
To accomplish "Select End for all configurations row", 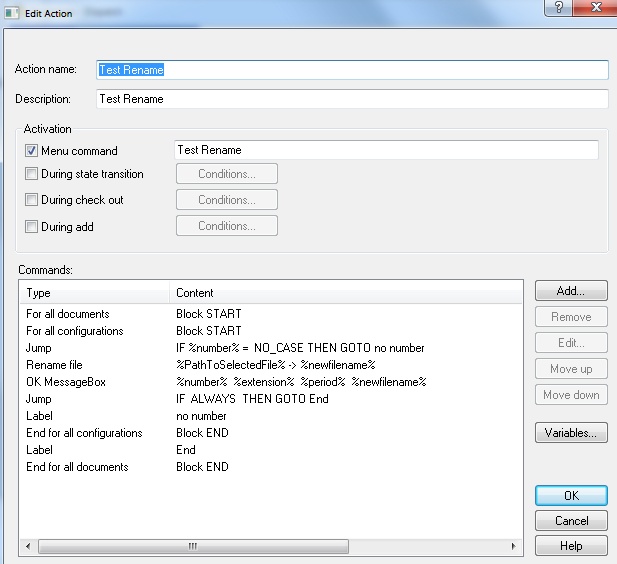I will point(271,433).
